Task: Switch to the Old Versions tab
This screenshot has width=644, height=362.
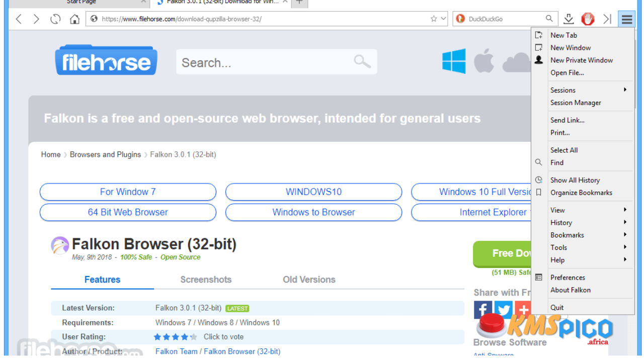Action: [x=309, y=280]
